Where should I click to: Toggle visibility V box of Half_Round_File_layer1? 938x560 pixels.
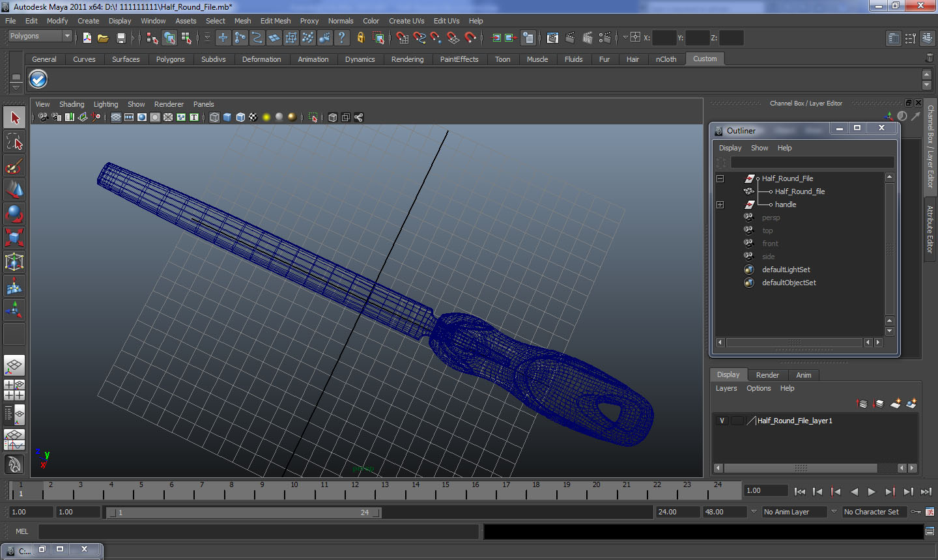[x=722, y=421]
